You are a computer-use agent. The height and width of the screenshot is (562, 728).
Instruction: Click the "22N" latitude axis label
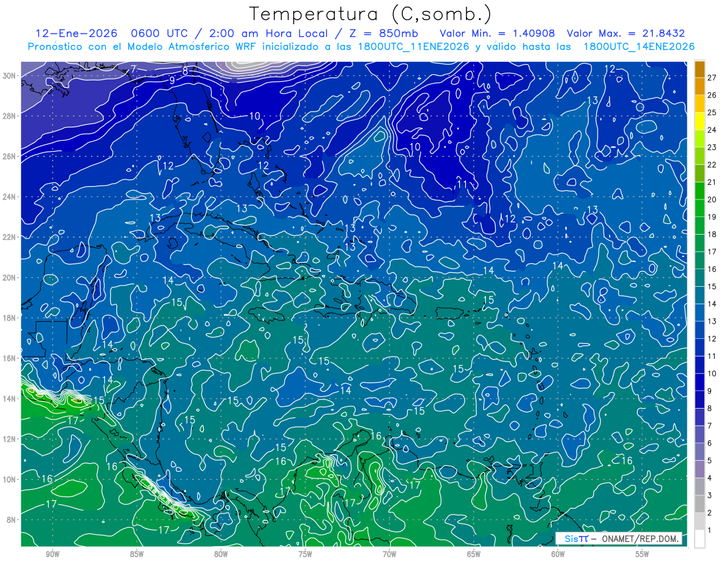point(9,237)
